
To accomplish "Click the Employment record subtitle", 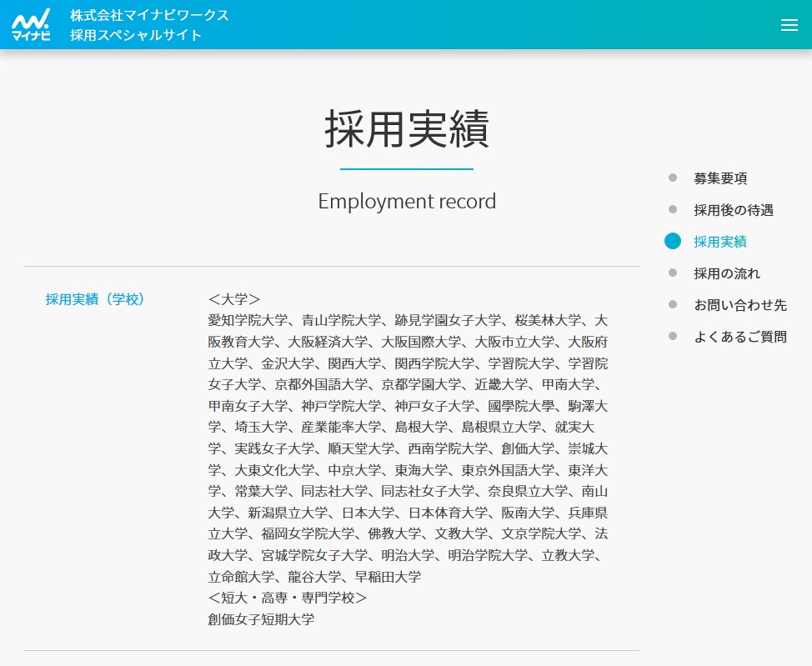I will [407, 201].
